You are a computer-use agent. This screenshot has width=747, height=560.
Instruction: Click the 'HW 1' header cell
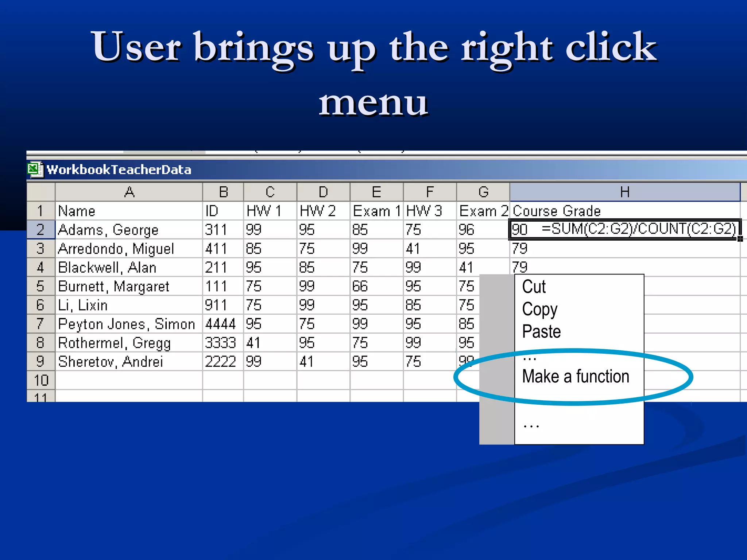pyautogui.click(x=270, y=211)
